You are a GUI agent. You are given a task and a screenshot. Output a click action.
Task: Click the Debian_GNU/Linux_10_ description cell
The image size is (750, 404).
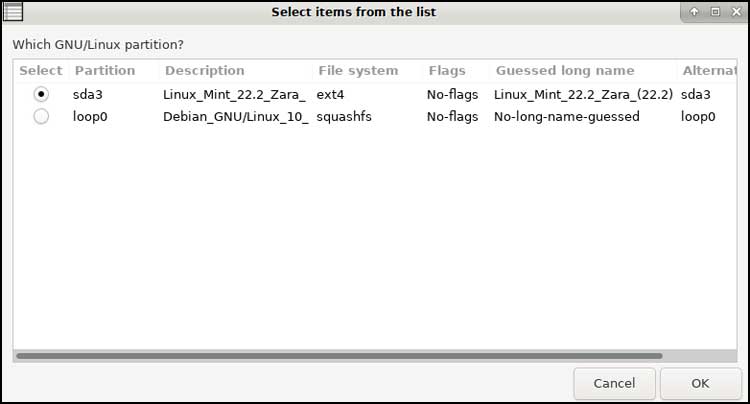click(236, 117)
